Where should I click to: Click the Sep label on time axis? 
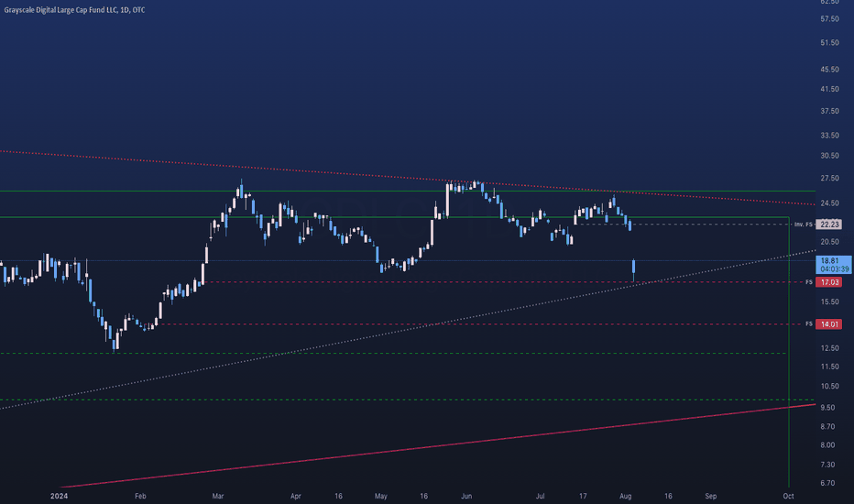pyautogui.click(x=711, y=496)
